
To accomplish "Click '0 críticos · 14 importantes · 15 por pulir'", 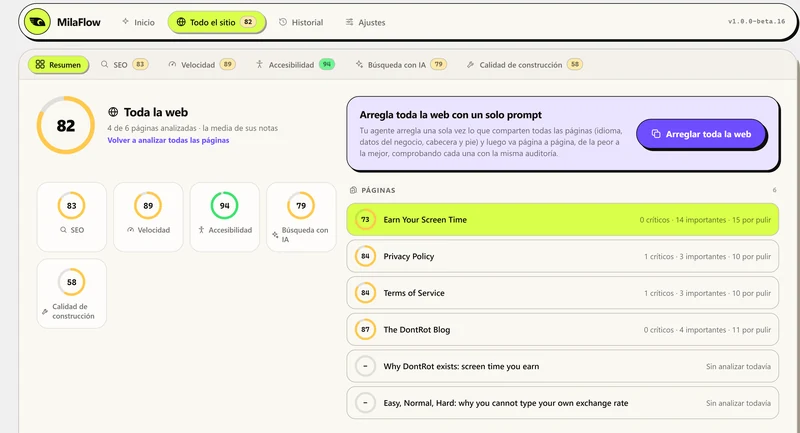I will point(705,220).
